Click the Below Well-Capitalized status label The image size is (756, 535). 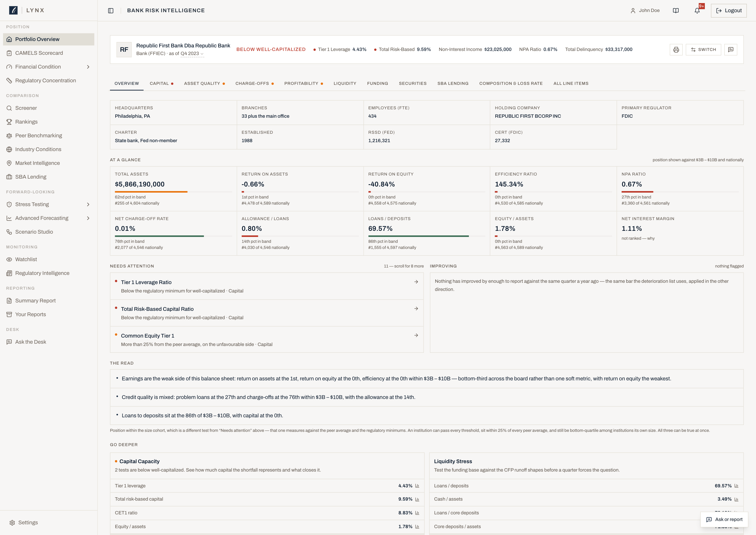[x=271, y=49]
